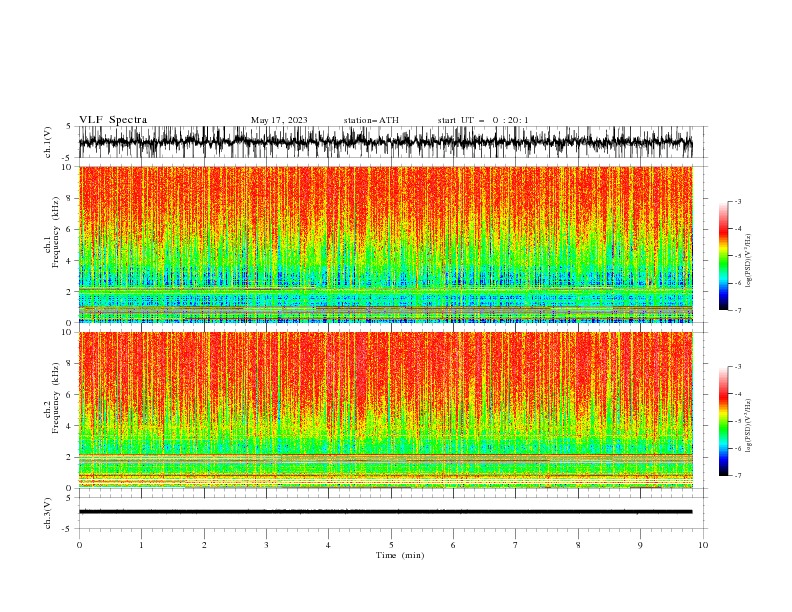Image resolution: width=792 pixels, height=612 pixels.
Task: Click the 'station=ATH' label
Action: click(371, 120)
